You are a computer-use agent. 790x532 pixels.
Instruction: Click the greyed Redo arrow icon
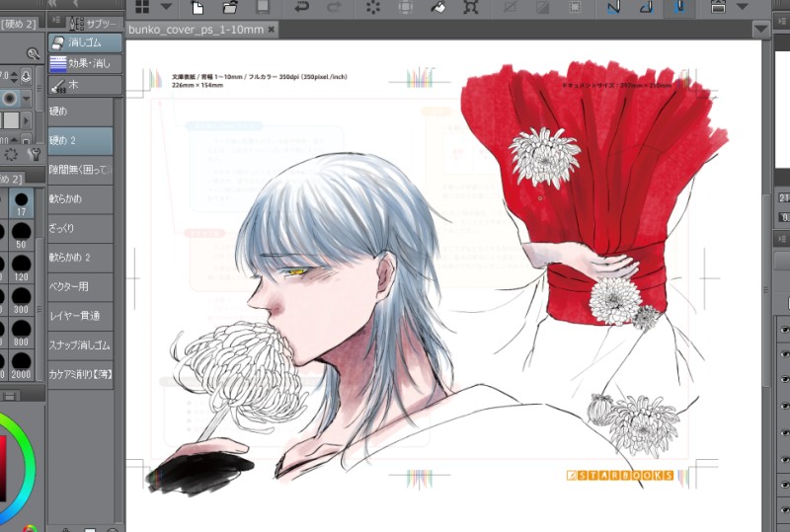click(334, 7)
